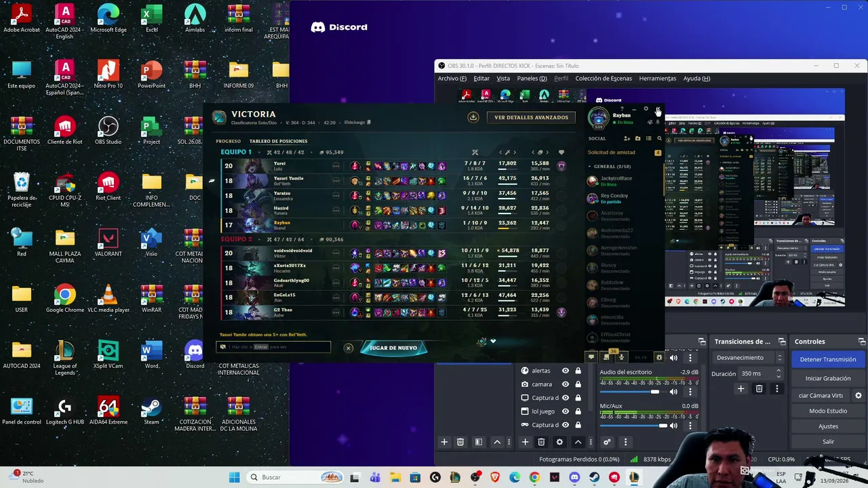Screen dimensions: 868x488
Task: Open scene filters icon in OBS scenes panel
Action: tap(479, 442)
